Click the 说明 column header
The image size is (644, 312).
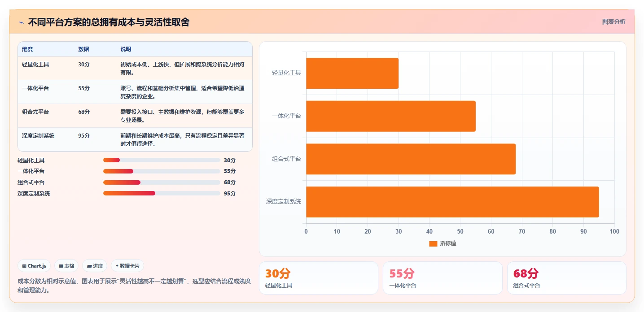click(x=126, y=49)
